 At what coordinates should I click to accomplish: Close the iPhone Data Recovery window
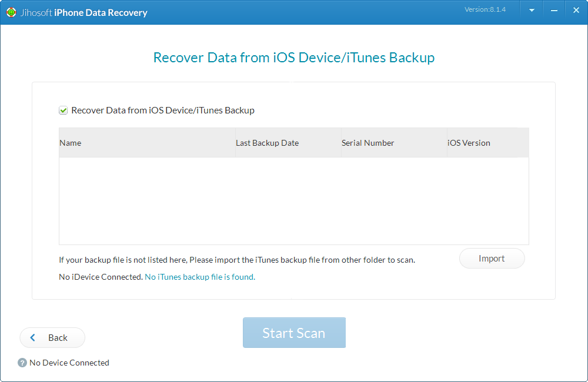point(576,11)
